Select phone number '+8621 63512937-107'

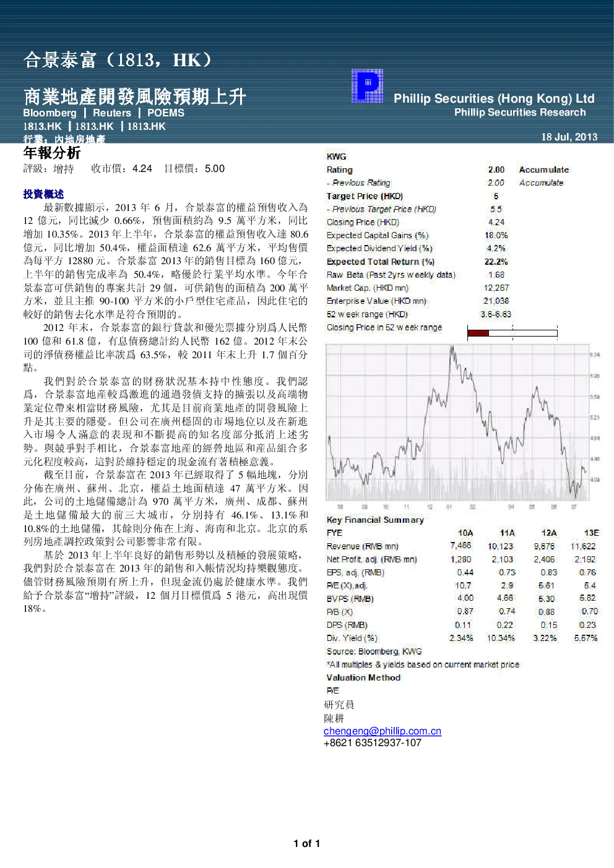click(x=373, y=742)
